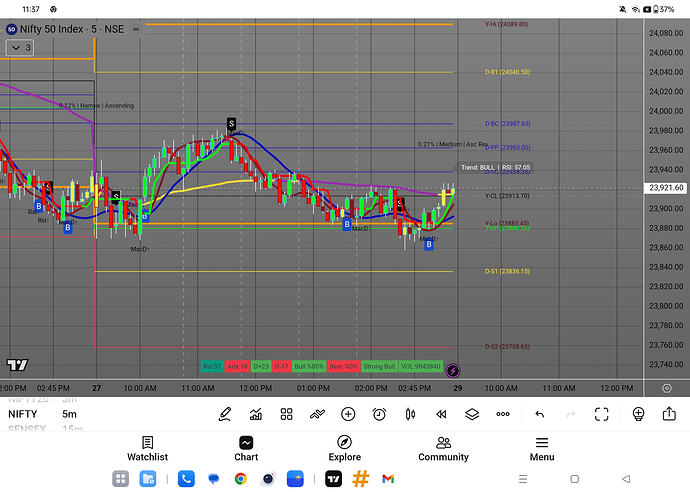Open the indicators chart icon
The image size is (690, 492).
click(256, 414)
